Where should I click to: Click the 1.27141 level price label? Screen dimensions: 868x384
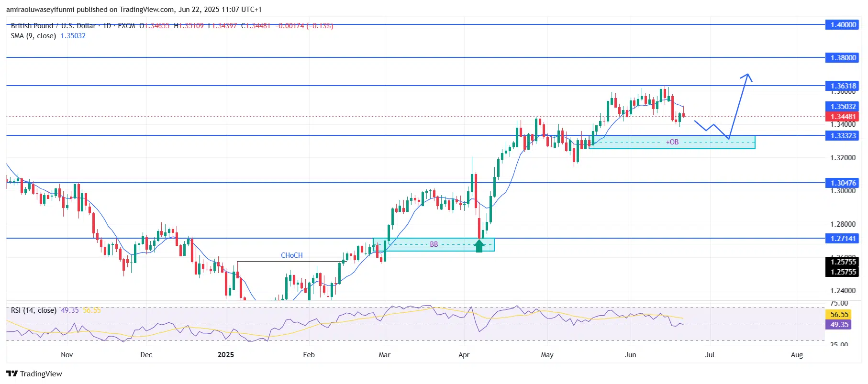pos(843,238)
